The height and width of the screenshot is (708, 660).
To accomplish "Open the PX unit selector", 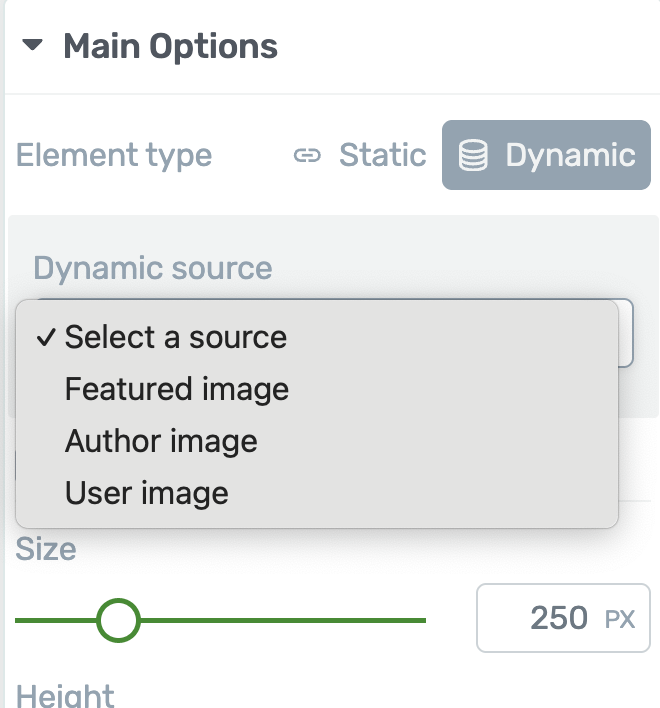I will pos(620,620).
